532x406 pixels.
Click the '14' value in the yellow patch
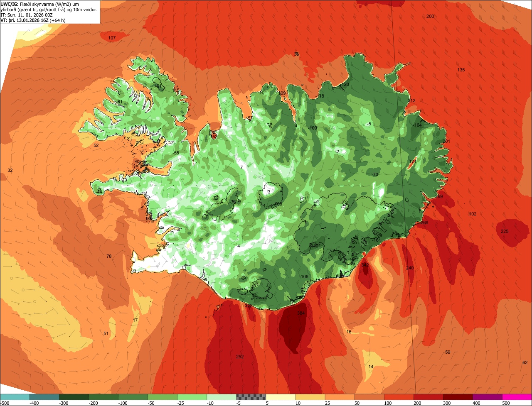pos(371,367)
